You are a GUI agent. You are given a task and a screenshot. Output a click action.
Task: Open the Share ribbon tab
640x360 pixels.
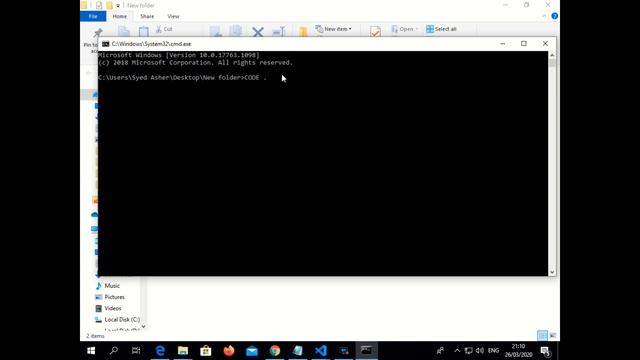click(147, 16)
